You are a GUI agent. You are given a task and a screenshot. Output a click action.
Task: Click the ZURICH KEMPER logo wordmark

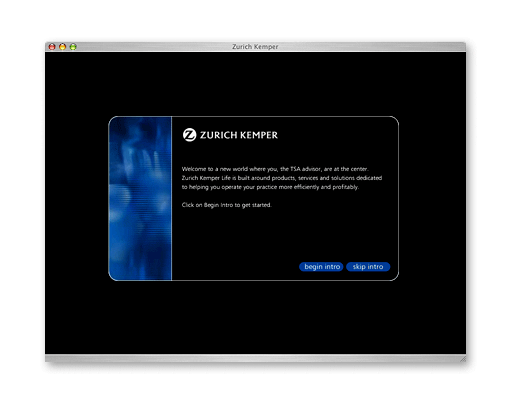239,135
